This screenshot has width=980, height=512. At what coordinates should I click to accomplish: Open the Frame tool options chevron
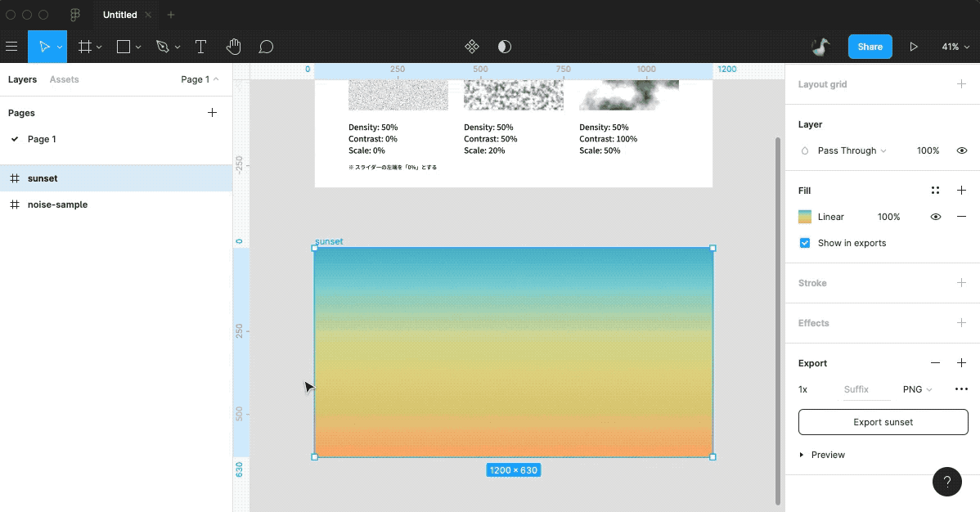pos(99,47)
